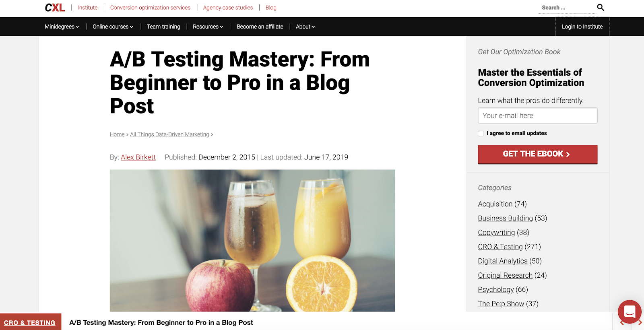Viewport: 644px width, 330px height.
Task: Open author Alex Birkett's link
Action: [x=138, y=157]
